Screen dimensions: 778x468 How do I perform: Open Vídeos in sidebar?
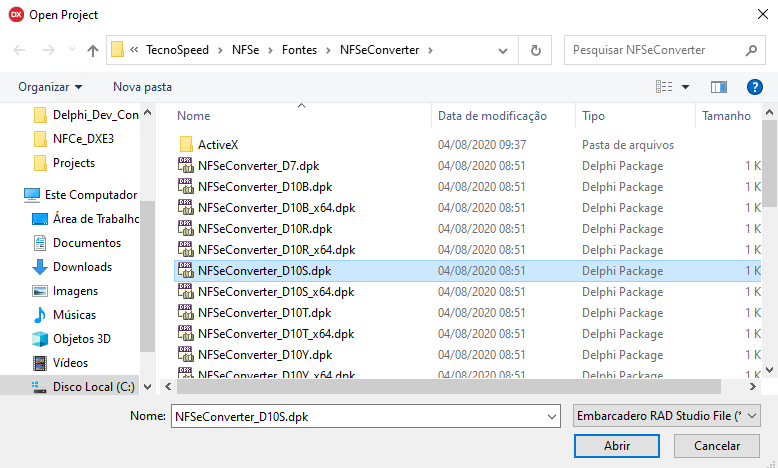[60, 363]
